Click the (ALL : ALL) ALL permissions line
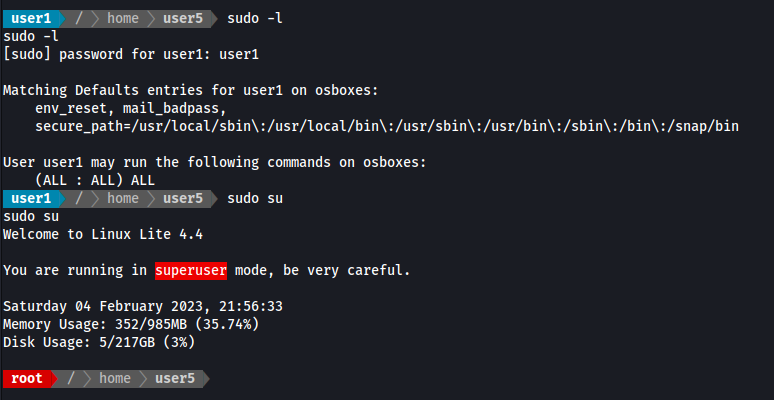This screenshot has width=774, height=400. [x=95, y=180]
